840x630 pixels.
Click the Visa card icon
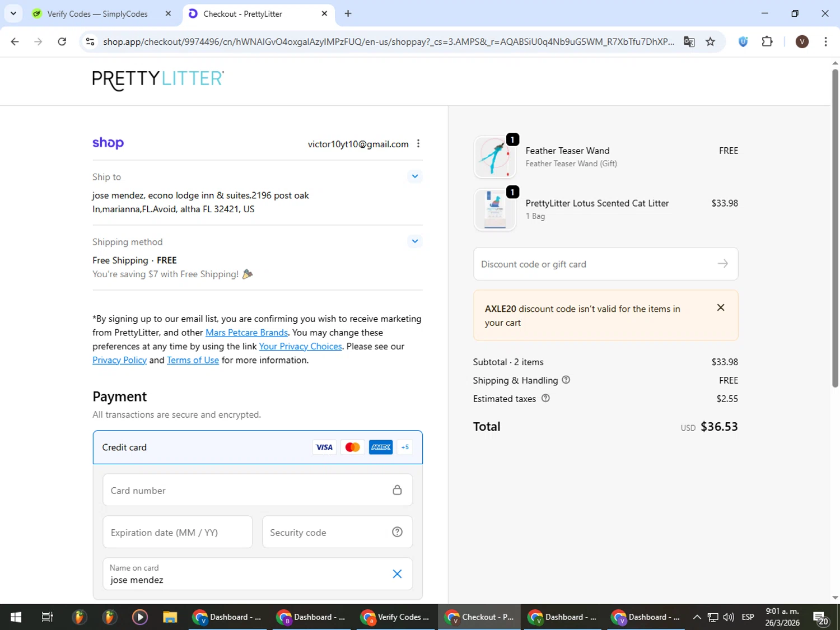pos(324,447)
